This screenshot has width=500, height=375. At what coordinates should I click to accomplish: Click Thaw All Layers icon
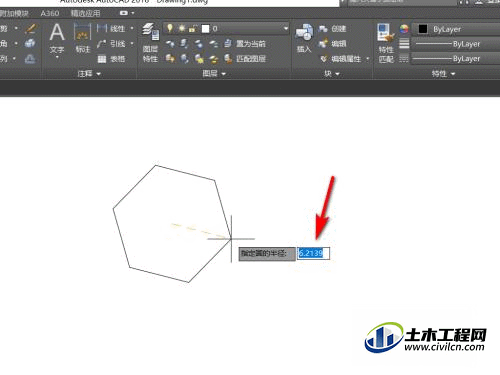tap(199, 59)
